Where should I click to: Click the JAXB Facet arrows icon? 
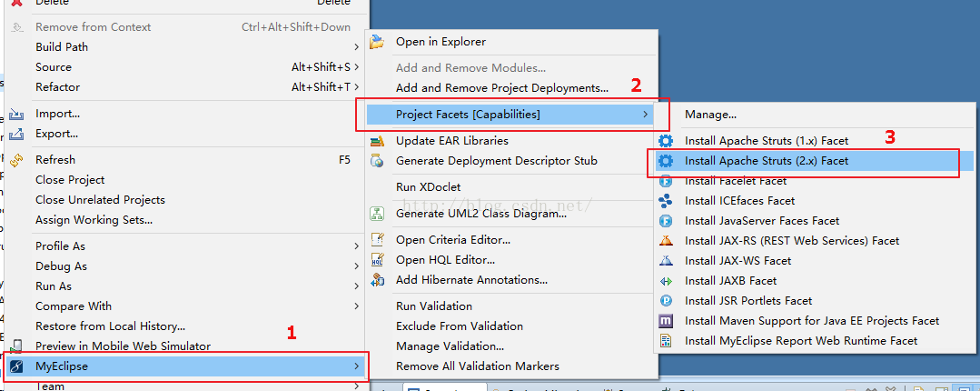click(667, 281)
